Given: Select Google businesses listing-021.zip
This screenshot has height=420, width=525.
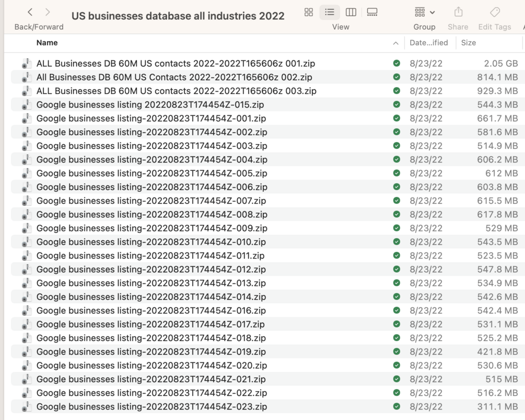Looking at the screenshot, I should tap(151, 379).
